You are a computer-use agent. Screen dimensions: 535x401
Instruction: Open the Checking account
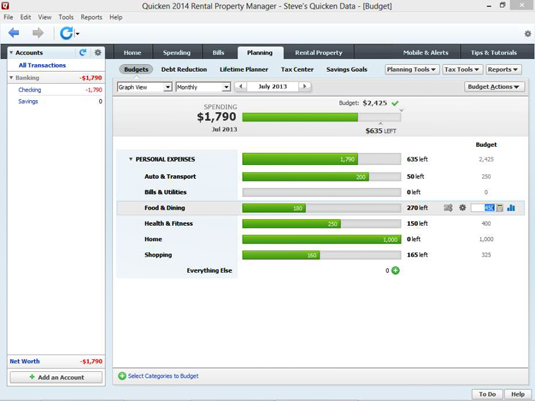pos(30,90)
